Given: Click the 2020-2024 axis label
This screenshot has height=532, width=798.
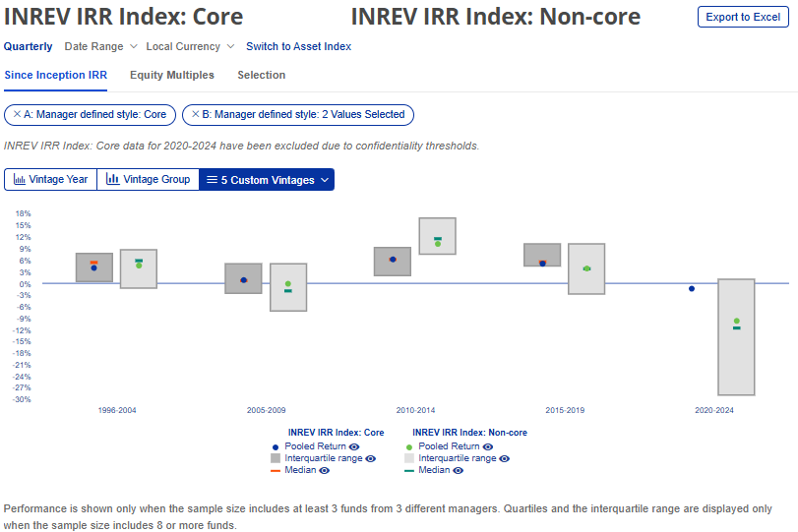Looking at the screenshot, I should tap(714, 410).
